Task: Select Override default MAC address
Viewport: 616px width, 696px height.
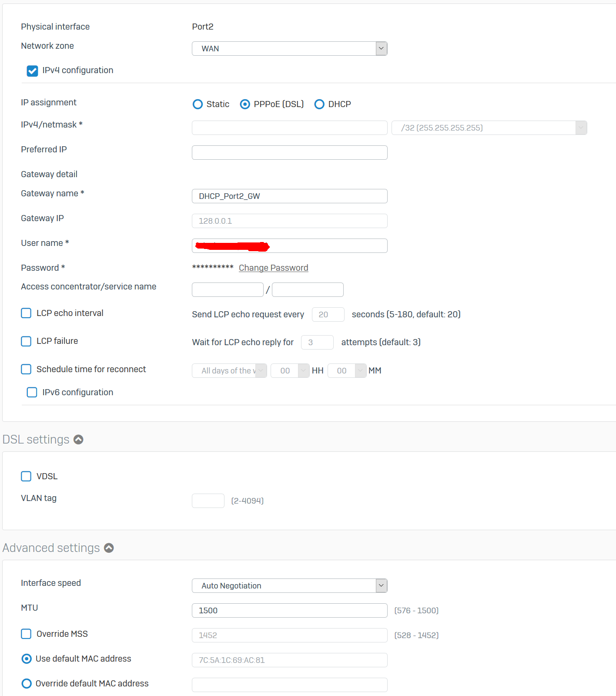Action: click(x=27, y=684)
